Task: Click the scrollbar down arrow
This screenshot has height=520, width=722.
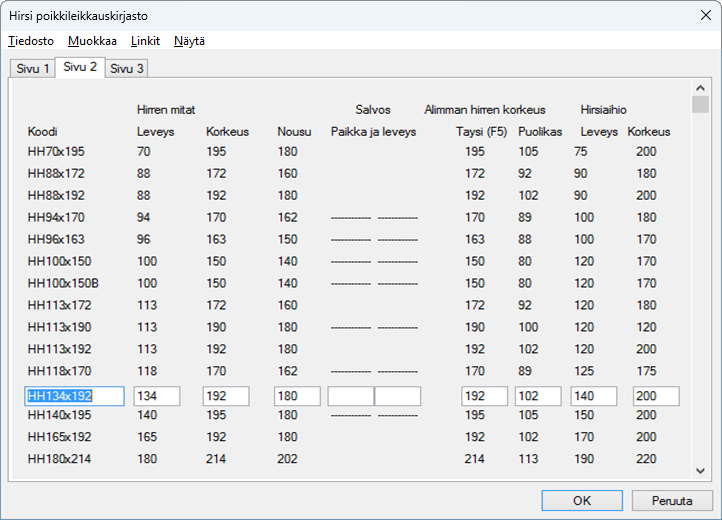Action: click(700, 470)
